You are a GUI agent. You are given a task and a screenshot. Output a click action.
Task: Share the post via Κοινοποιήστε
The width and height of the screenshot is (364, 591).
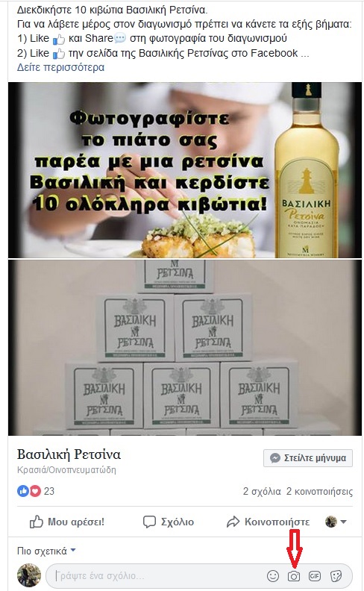point(268,522)
